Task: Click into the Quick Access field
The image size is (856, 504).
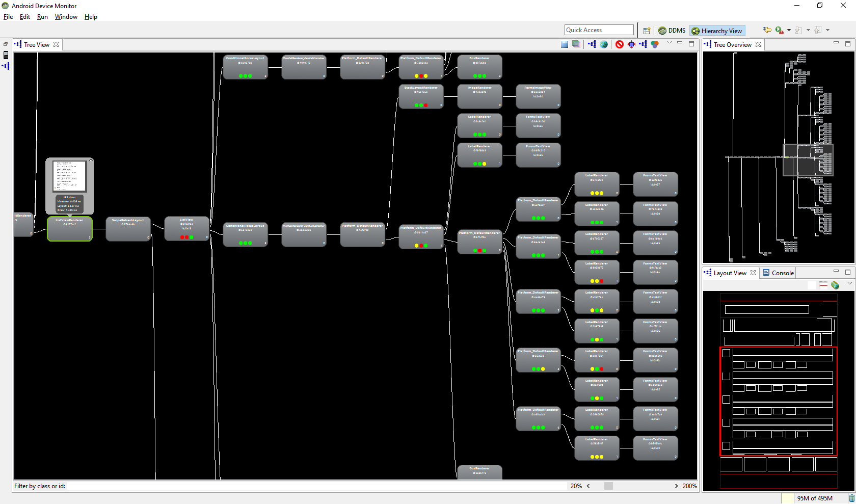Action: (x=599, y=30)
